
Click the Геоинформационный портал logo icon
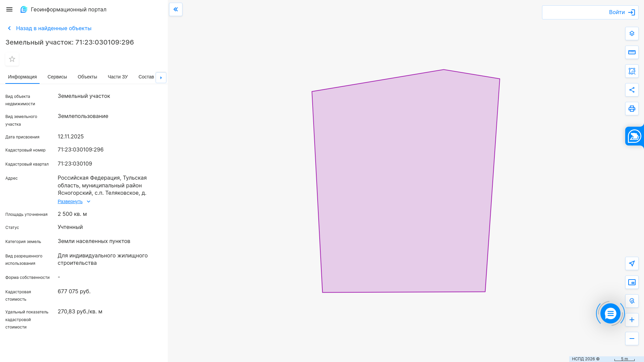(x=24, y=9)
